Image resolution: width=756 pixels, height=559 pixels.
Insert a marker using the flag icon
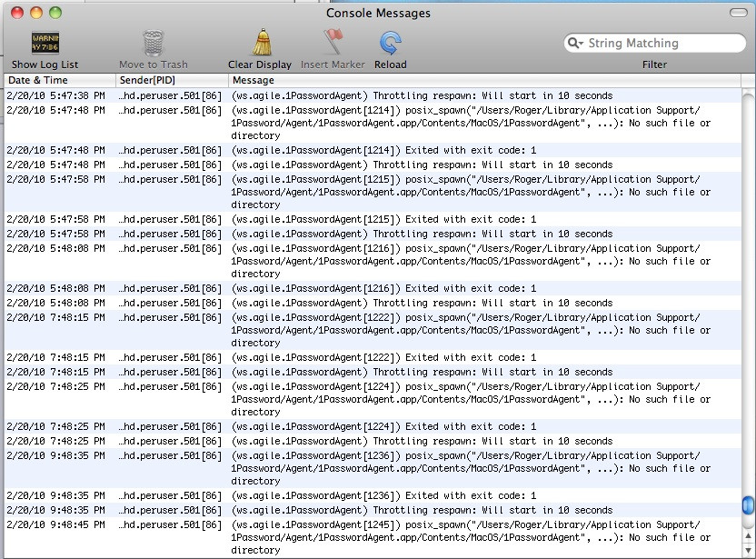coord(333,42)
